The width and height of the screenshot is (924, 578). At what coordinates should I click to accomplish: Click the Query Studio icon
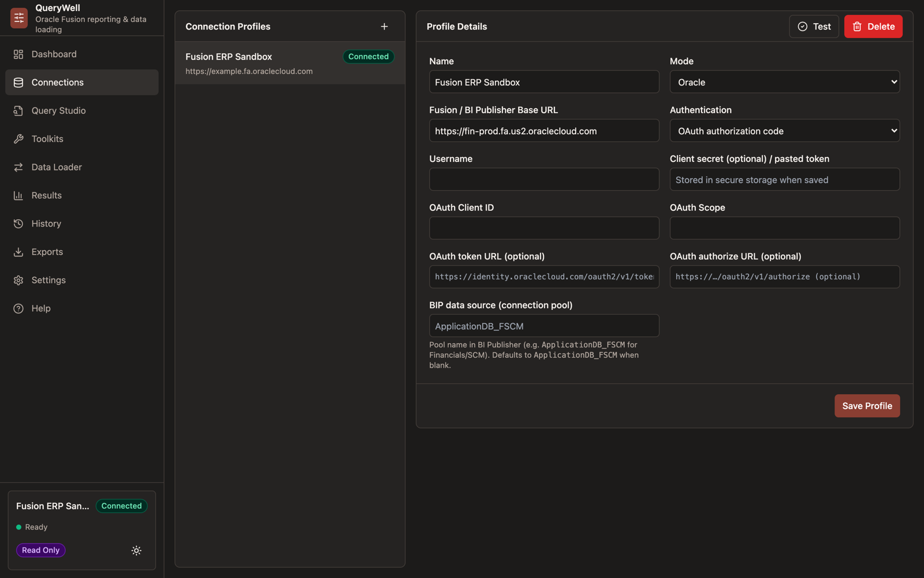point(18,111)
